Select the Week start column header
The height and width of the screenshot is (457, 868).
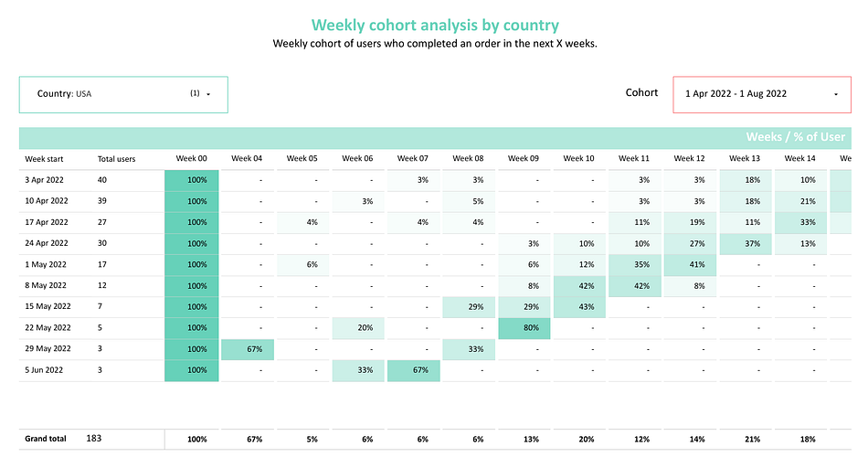coord(44,159)
